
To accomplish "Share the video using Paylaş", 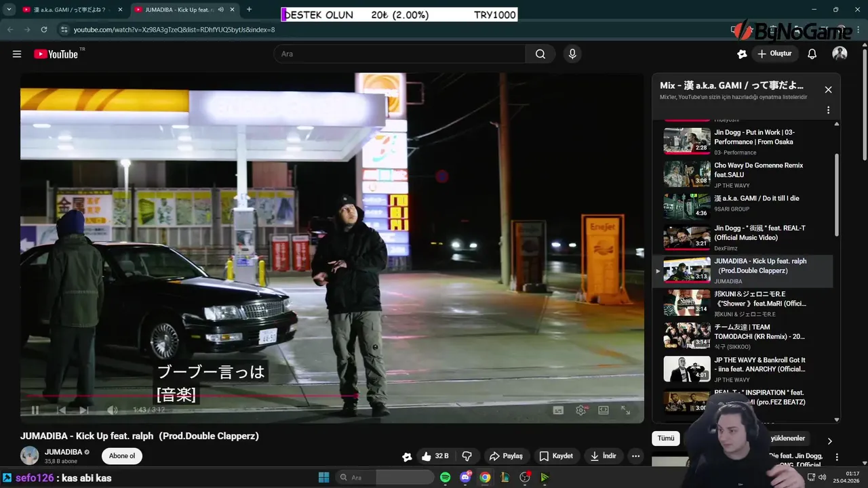I will click(506, 456).
